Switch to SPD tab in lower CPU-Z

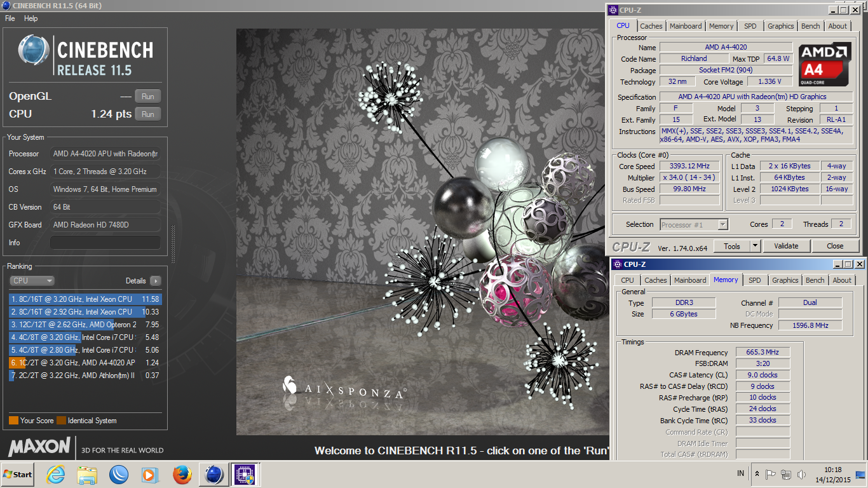[x=754, y=280]
